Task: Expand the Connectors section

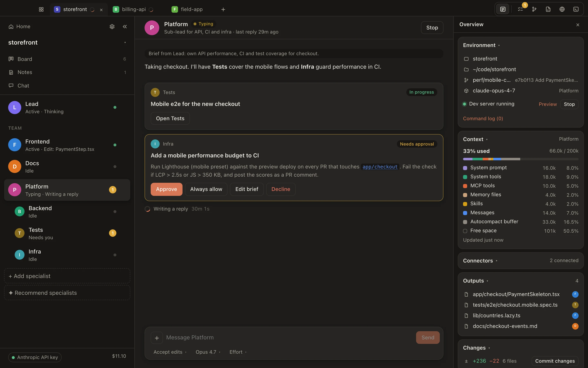Action: 480,261
